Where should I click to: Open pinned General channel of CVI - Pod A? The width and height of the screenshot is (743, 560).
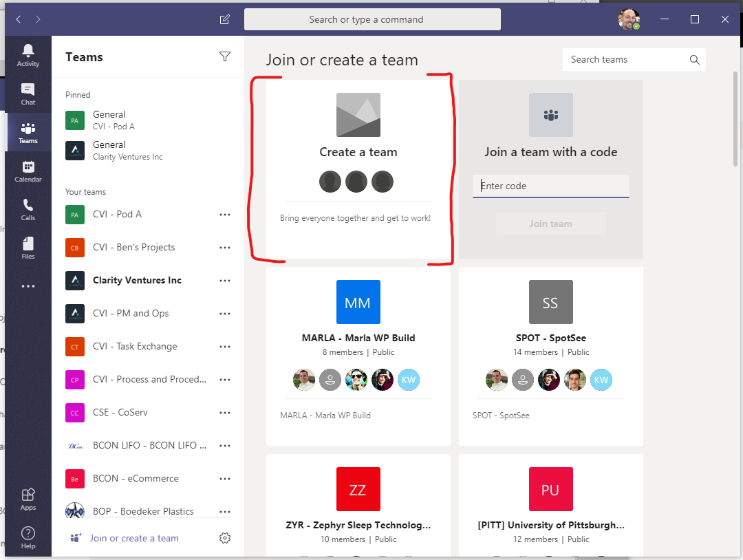pyautogui.click(x=148, y=120)
